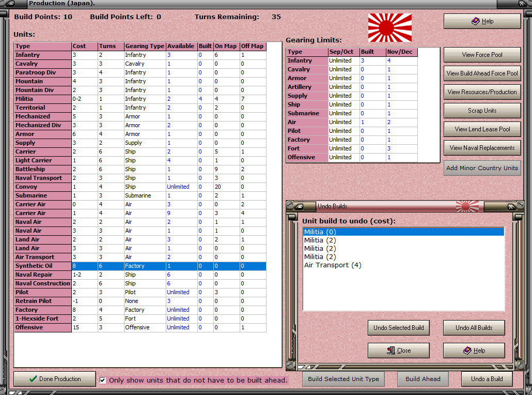Screen dimensions: 532x395
Task: Click the Build Ahead button
Action: pos(423,378)
